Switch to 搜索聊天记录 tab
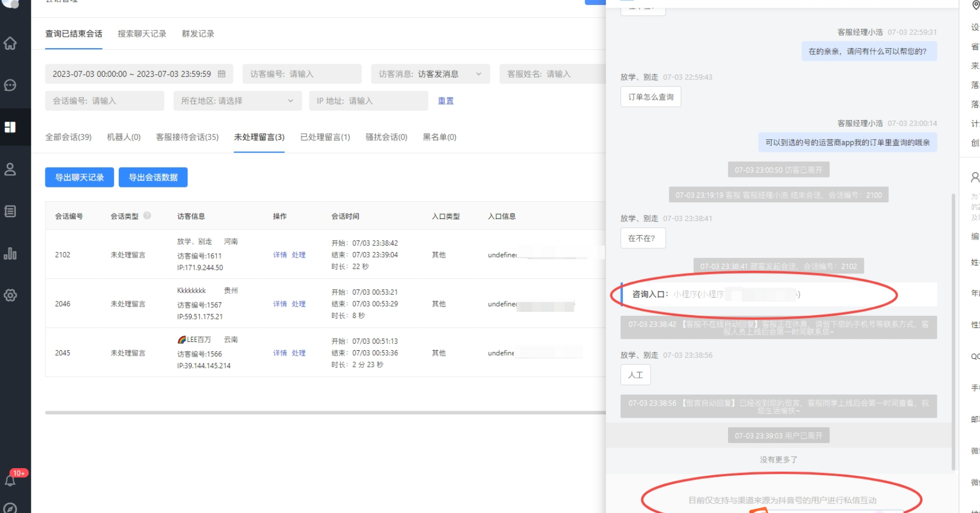This screenshot has width=980, height=513. tap(142, 34)
